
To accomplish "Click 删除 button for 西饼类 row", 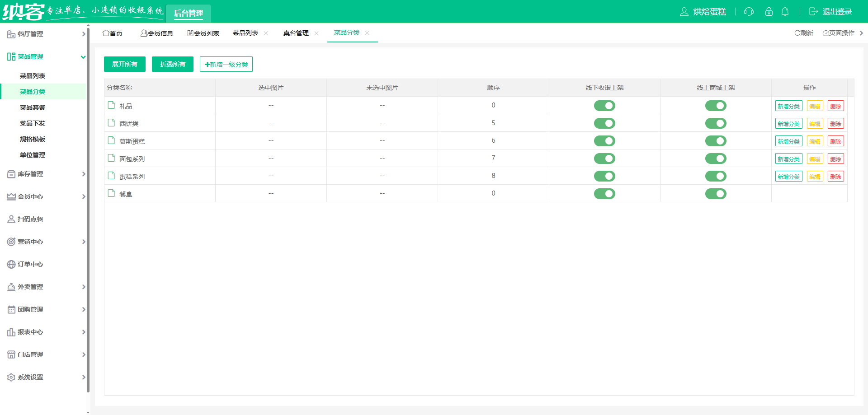I will [x=835, y=124].
